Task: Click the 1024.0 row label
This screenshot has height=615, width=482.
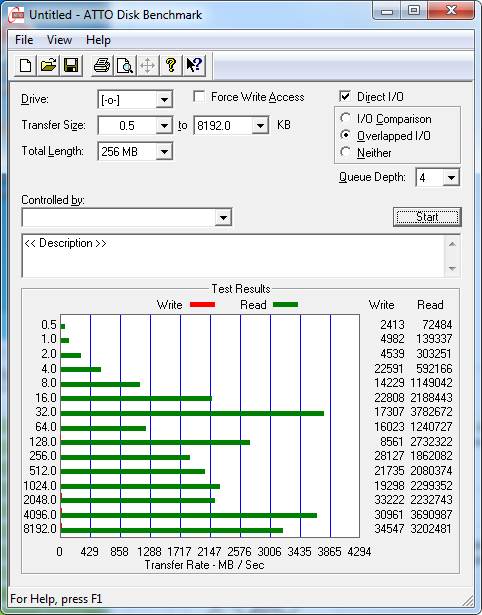Action: coord(40,486)
